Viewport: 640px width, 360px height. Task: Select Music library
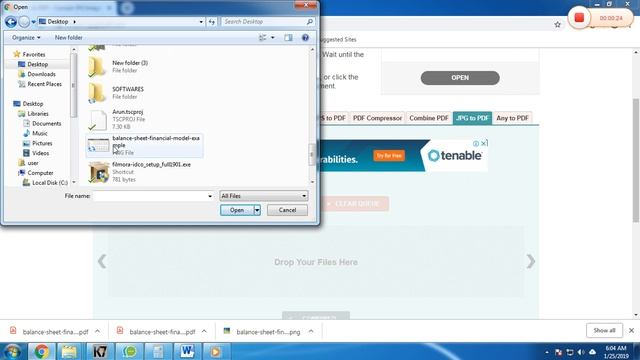pos(40,133)
